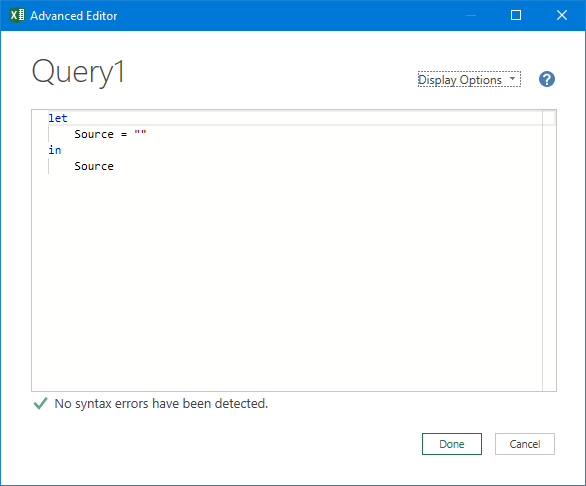Click the Advanced Editor title bar text
This screenshot has width=586, height=486.
pyautogui.click(x=74, y=16)
